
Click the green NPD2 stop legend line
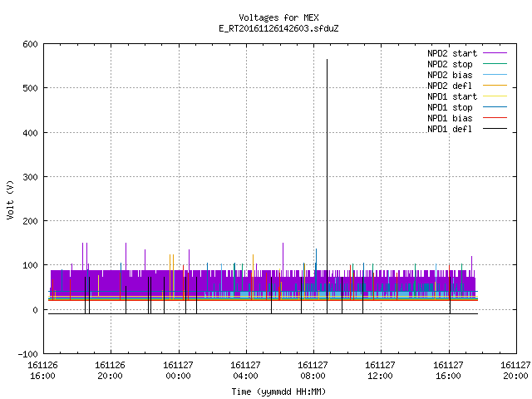(x=495, y=63)
